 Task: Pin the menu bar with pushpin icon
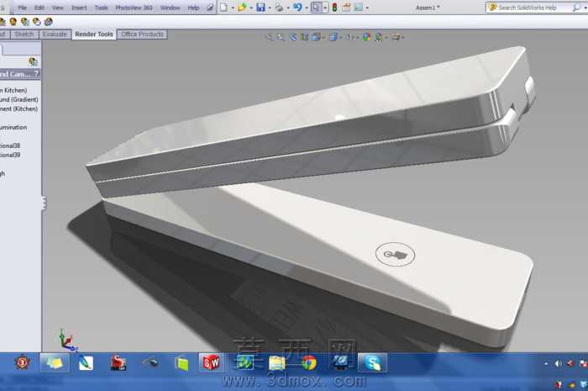[210, 8]
